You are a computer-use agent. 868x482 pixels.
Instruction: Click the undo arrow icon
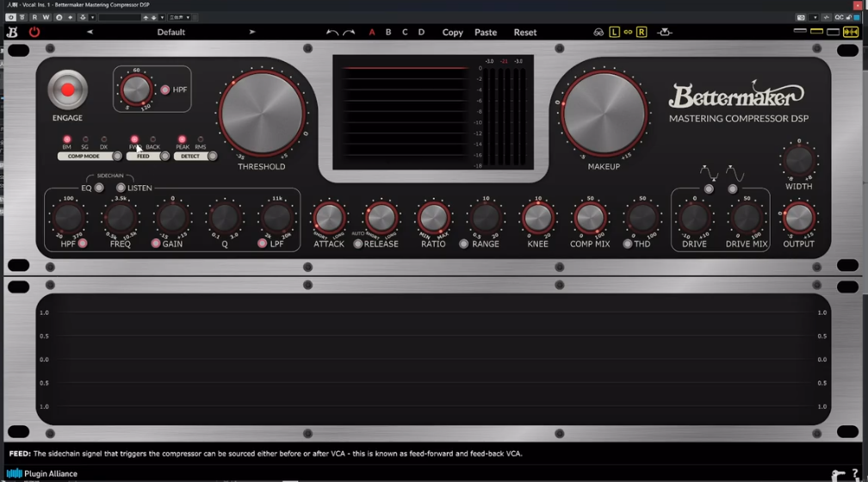(x=332, y=33)
